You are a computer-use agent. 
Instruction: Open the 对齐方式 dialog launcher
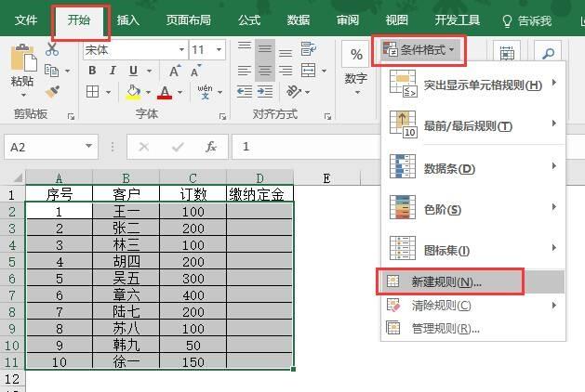(327, 117)
